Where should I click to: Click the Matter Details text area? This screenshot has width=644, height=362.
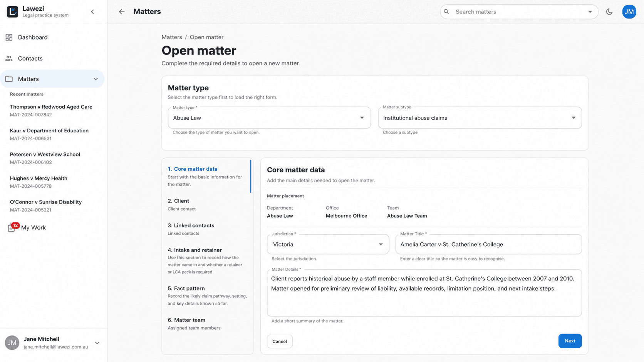click(424, 293)
